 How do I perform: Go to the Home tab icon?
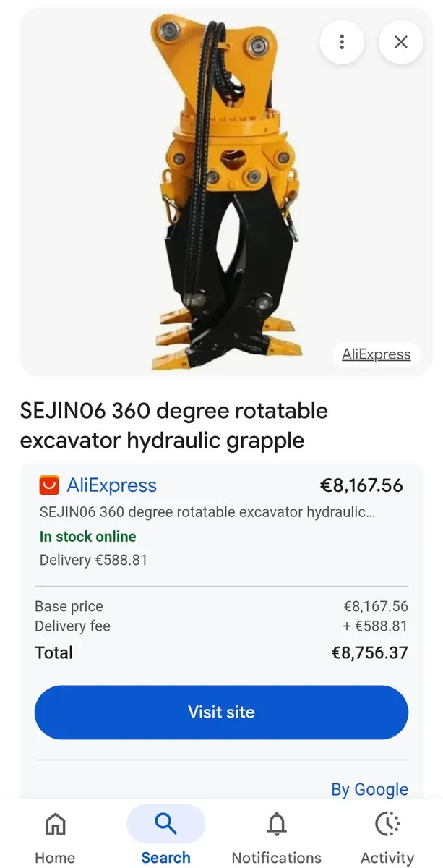[55, 824]
